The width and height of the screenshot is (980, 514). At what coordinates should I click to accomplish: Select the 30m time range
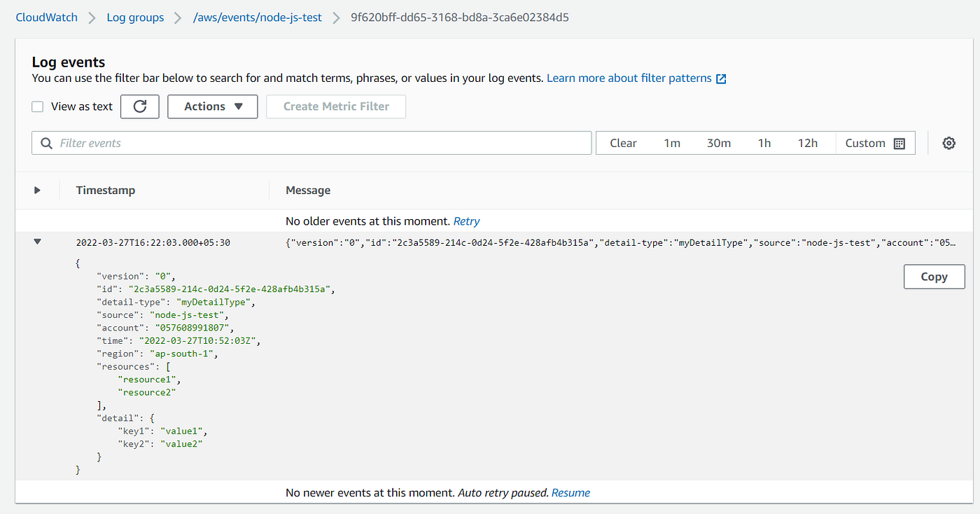tap(718, 142)
